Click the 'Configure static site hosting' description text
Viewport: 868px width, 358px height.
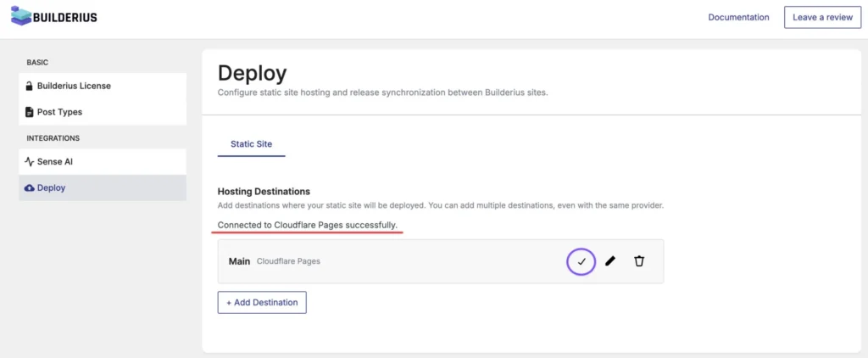[x=382, y=92]
